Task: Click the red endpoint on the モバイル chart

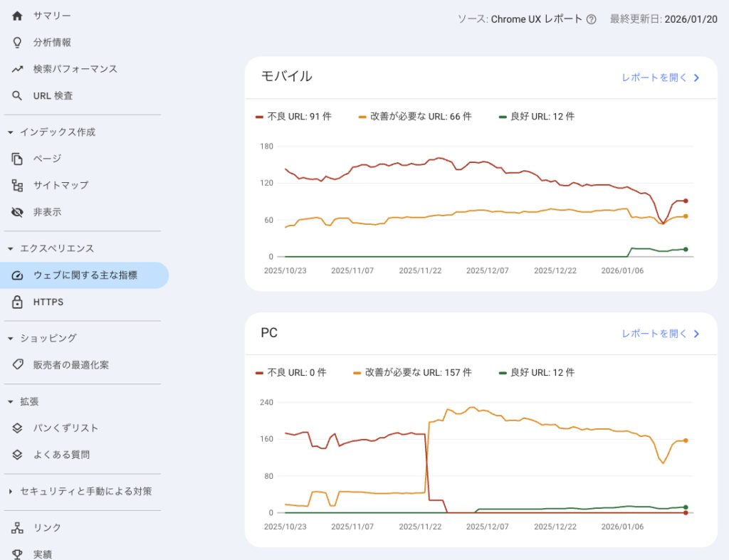Action: point(686,201)
